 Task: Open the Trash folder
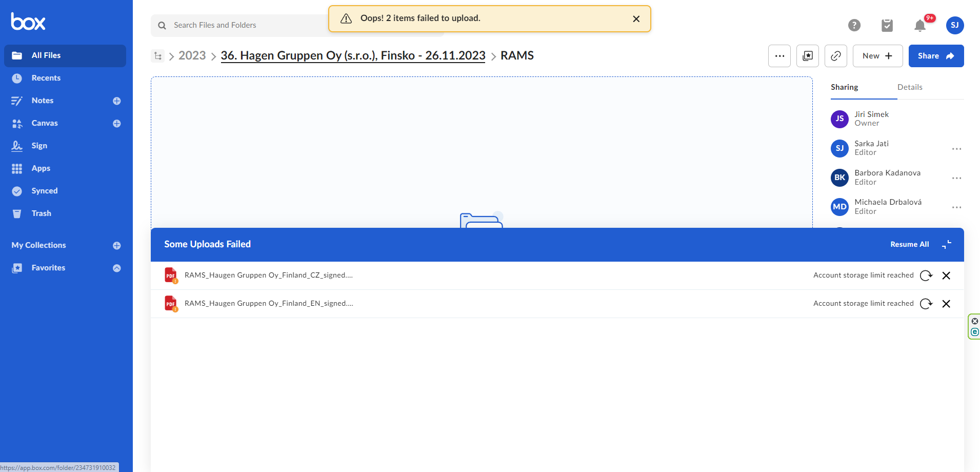41,213
